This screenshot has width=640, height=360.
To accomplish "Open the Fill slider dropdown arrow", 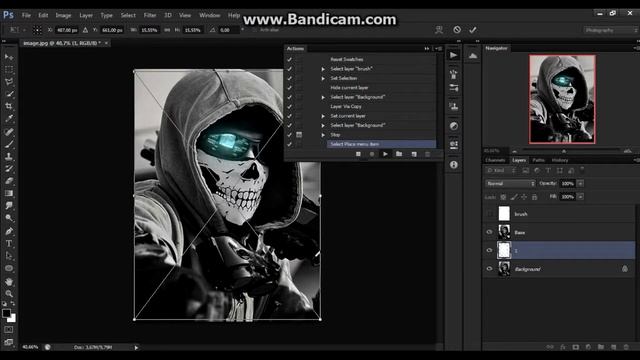I will (580, 197).
